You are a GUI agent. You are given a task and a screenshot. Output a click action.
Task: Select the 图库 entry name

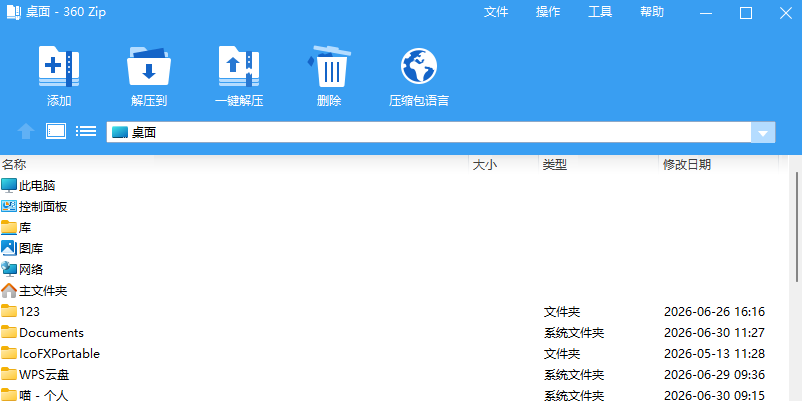(x=31, y=249)
